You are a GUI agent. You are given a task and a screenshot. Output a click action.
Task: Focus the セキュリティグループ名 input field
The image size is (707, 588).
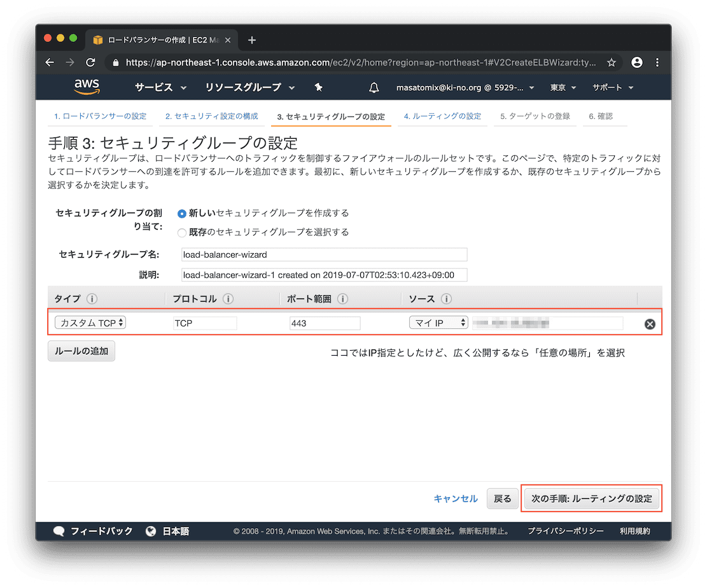point(324,255)
